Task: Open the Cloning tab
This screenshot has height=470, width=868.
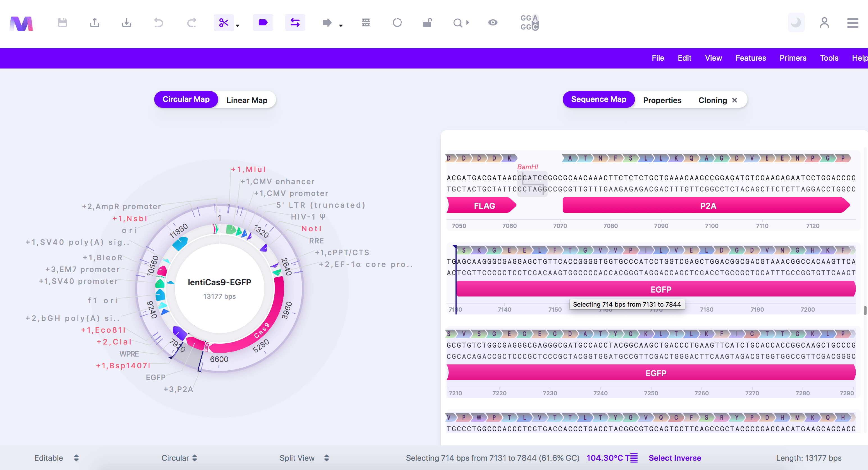Action: [712, 100]
